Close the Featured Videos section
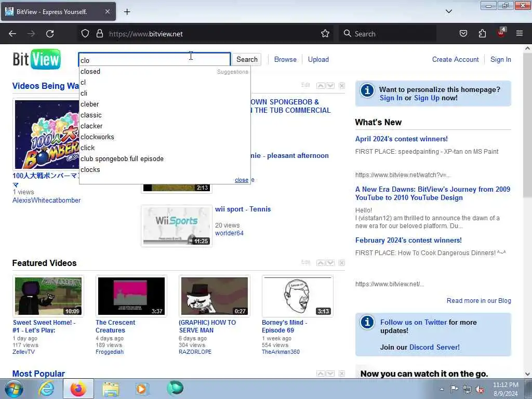The image size is (532, 399). [x=342, y=263]
